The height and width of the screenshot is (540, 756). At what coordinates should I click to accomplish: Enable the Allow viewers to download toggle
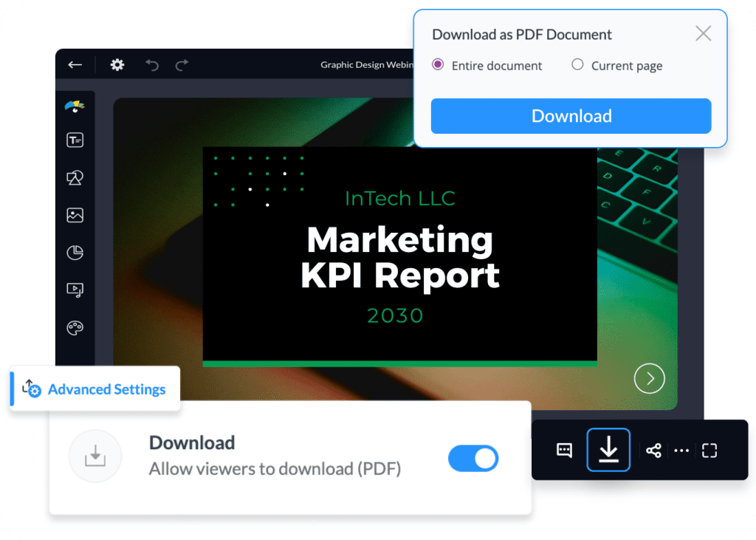[x=473, y=458]
